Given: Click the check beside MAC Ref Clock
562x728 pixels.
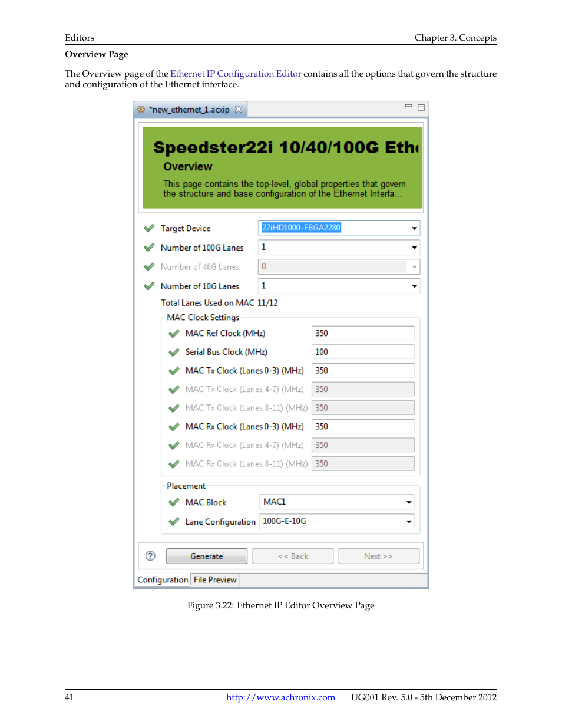Looking at the screenshot, I should (x=174, y=334).
